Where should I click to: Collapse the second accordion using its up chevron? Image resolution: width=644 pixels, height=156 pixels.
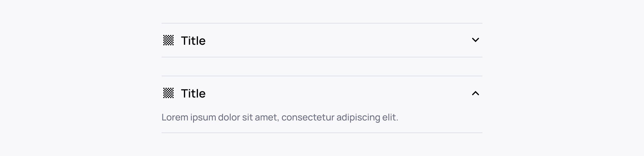point(475,93)
